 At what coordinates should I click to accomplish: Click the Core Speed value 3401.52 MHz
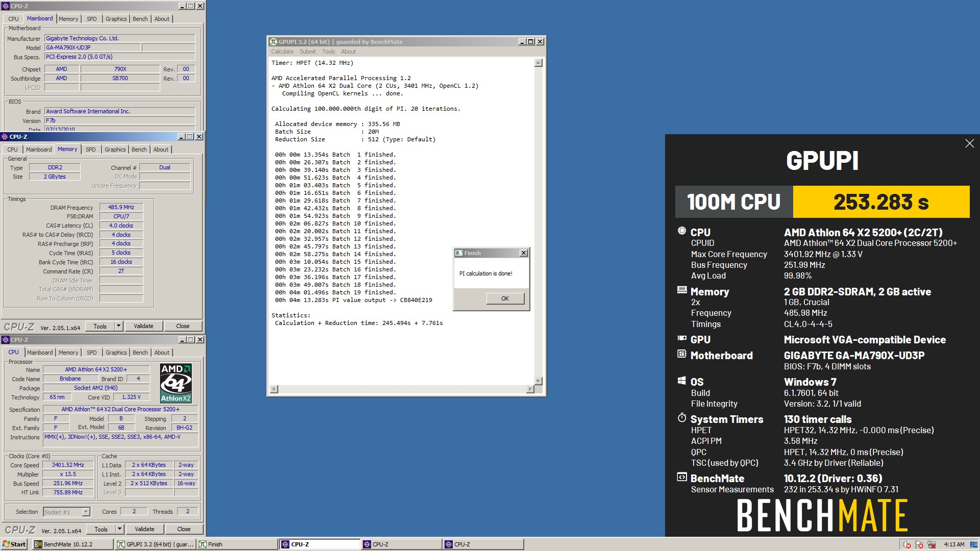point(68,465)
